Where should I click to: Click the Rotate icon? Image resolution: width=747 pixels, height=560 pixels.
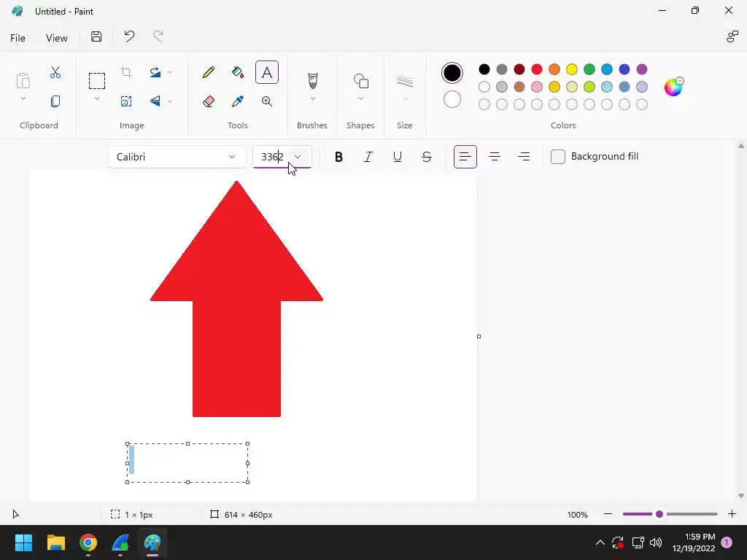pyautogui.click(x=155, y=72)
